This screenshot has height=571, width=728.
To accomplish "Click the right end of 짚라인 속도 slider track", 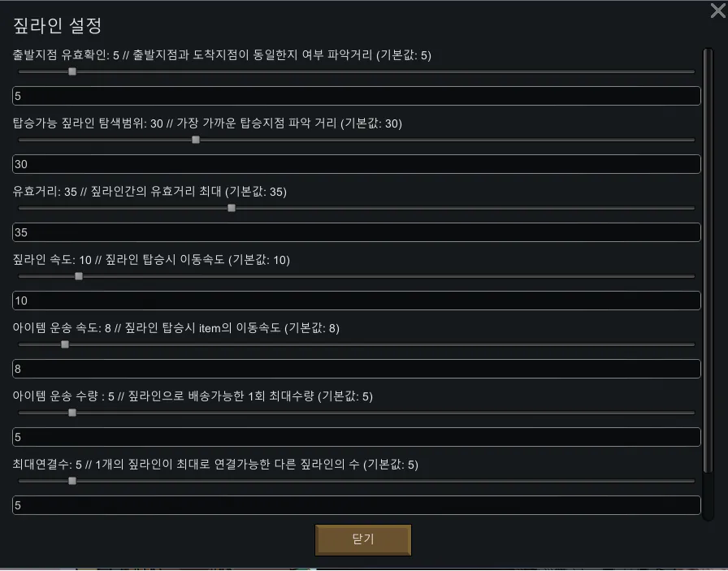I will tap(691, 276).
